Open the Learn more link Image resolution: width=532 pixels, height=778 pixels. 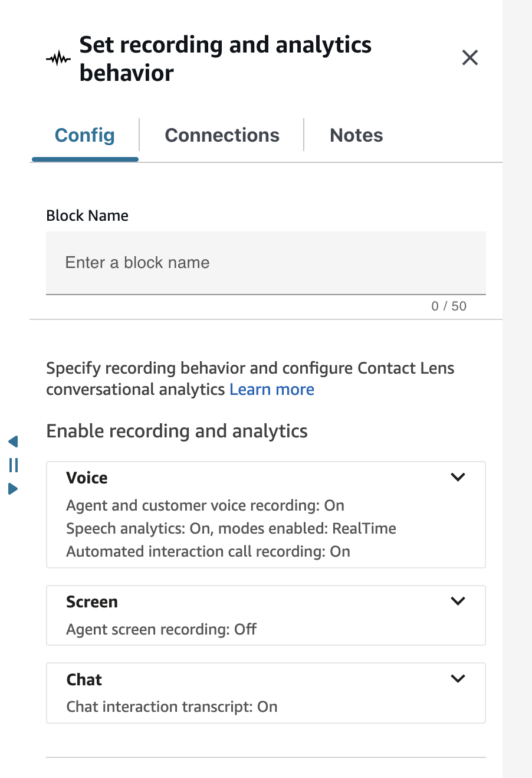click(x=272, y=390)
